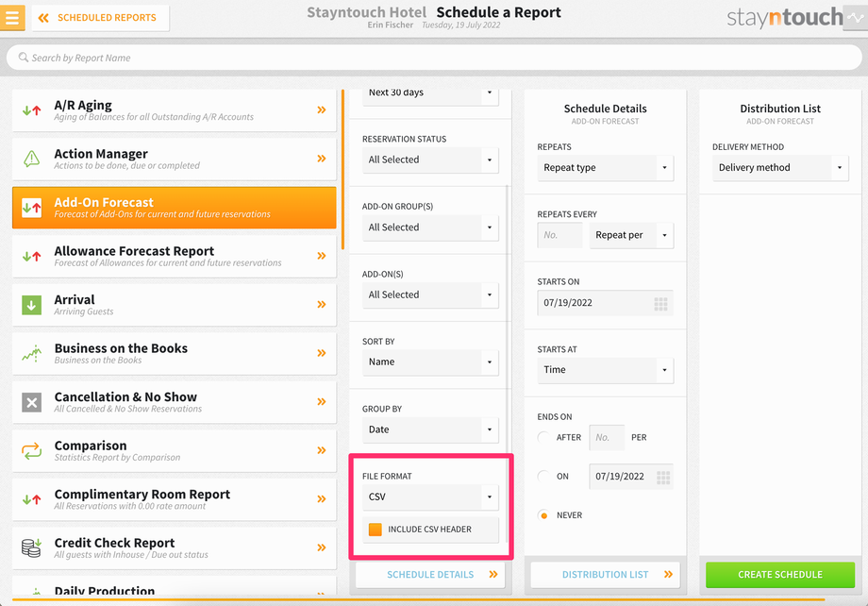
Task: Click the Add-On Forecast arrows icon
Action: 31,208
